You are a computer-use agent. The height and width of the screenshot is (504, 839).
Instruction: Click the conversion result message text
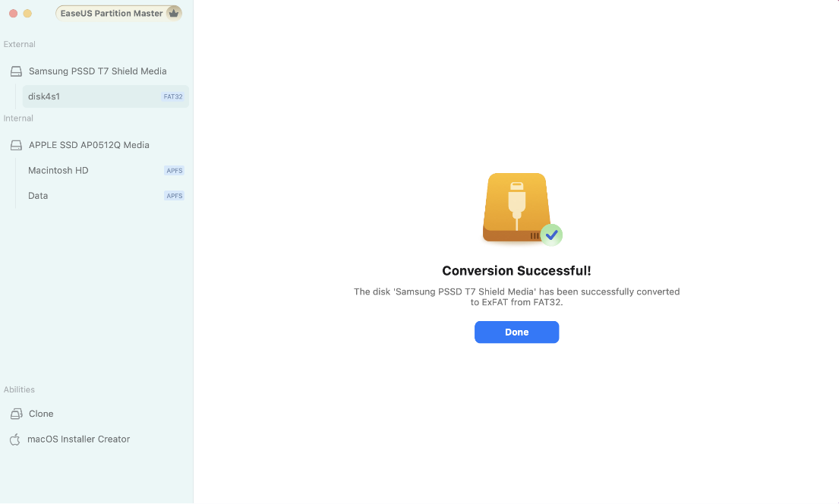(x=516, y=297)
